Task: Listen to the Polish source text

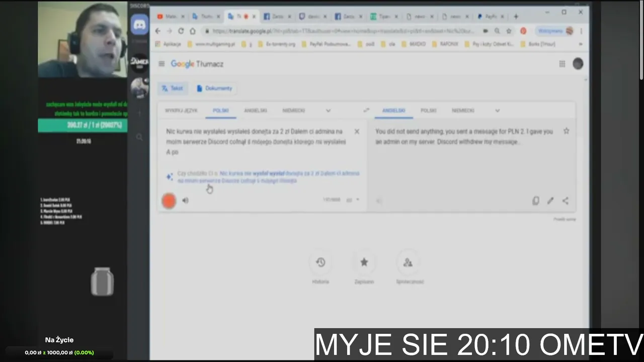Action: coord(185,201)
